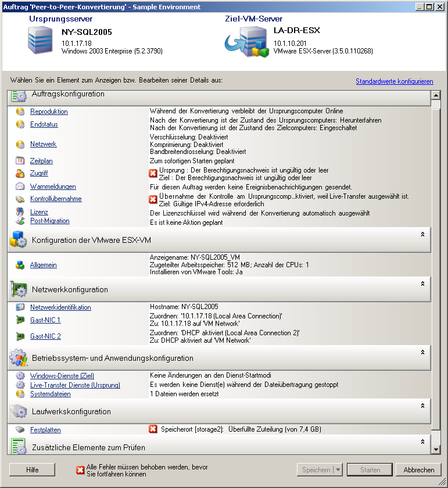Click the scrollbar down arrow

(x=436, y=450)
